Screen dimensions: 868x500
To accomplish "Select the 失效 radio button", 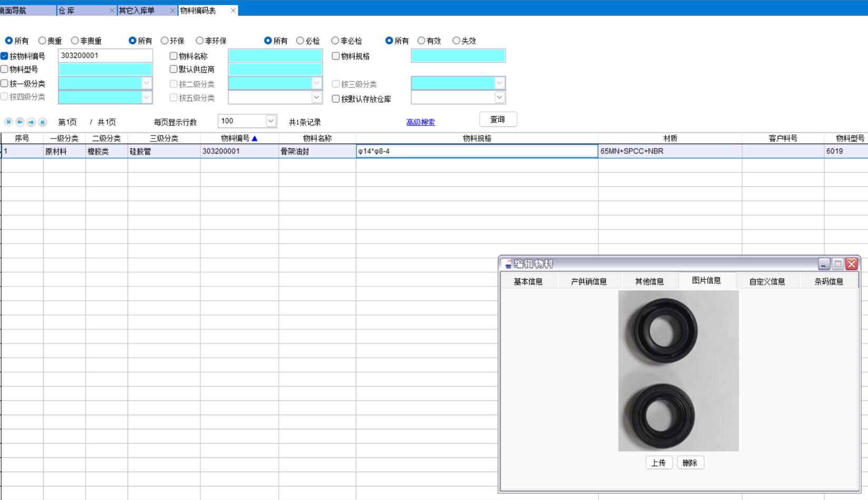I will coord(456,41).
